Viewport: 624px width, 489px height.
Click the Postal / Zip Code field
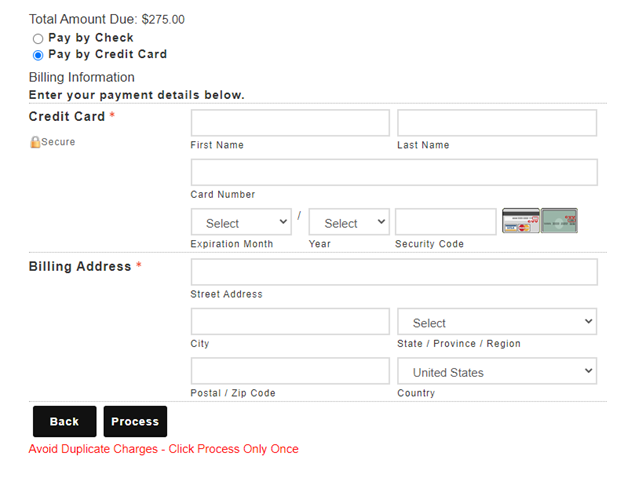pos(290,371)
